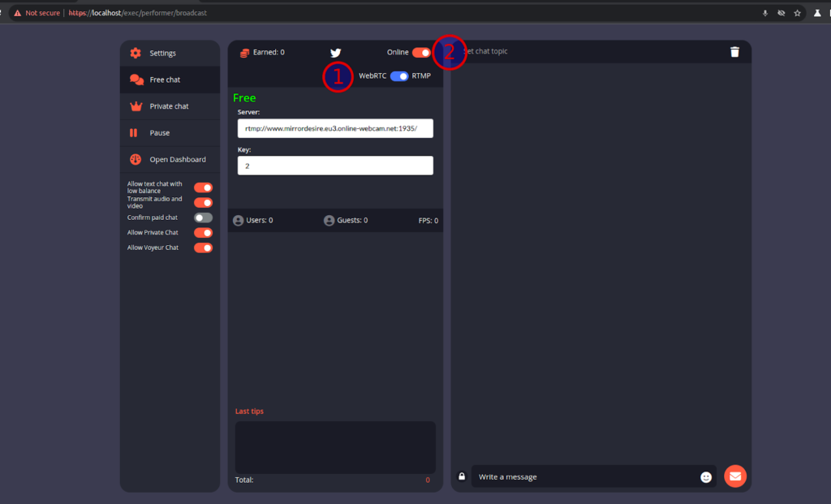Click the Earned coins icon
The image size is (831, 504).
pos(244,53)
